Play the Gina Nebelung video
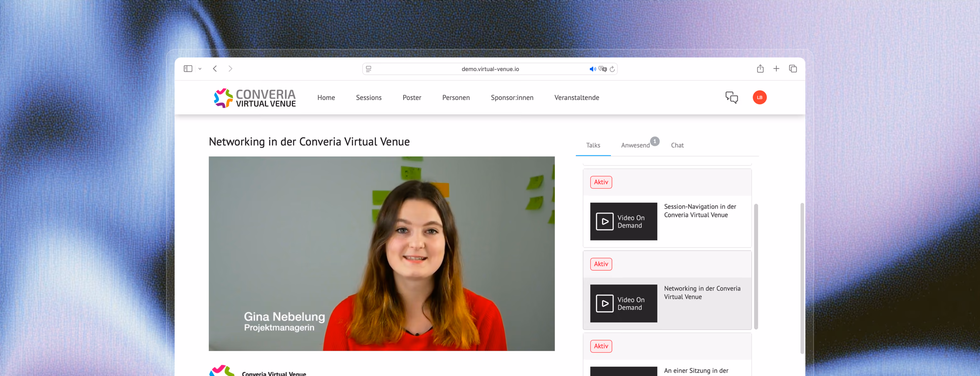The image size is (980, 376). tap(382, 253)
